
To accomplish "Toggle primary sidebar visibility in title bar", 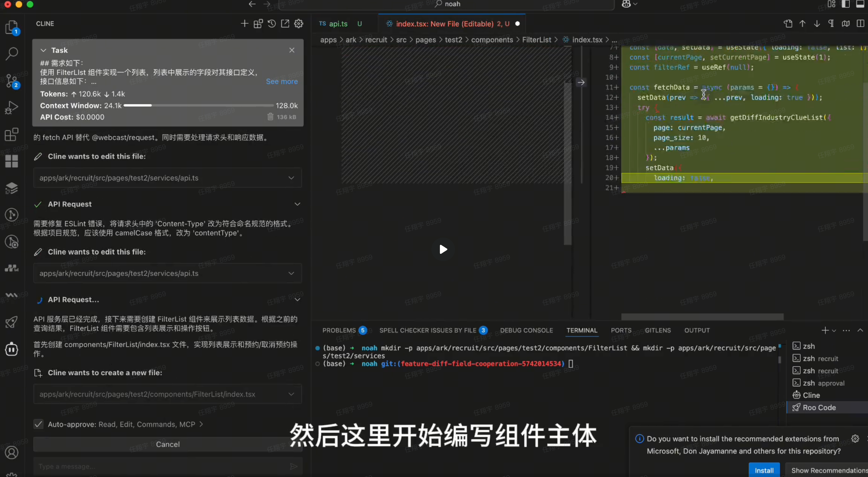I will tap(845, 4).
